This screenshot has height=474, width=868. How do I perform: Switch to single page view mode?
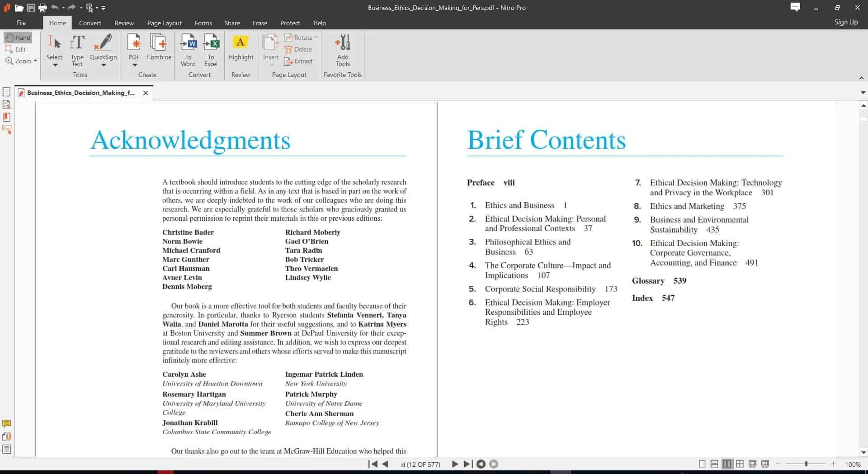coord(702,464)
